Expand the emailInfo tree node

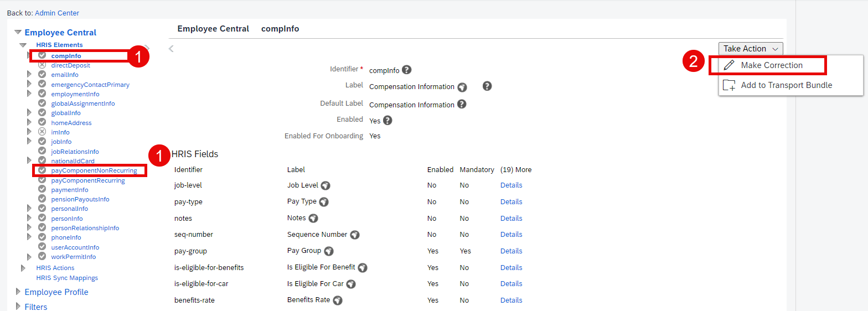pos(29,75)
